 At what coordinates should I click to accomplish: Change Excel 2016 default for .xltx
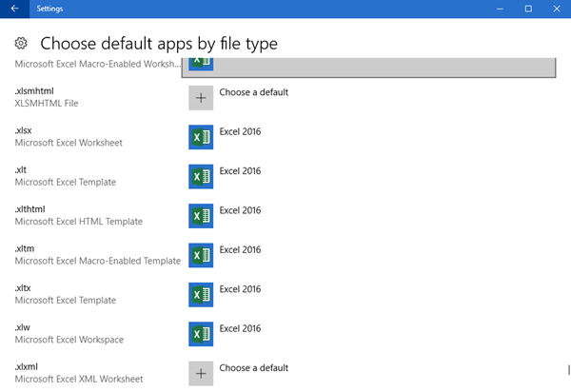pos(240,289)
